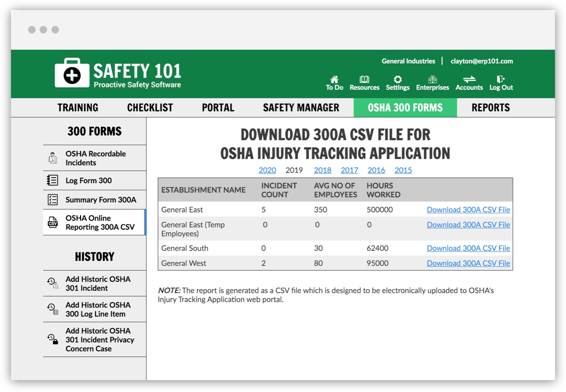The height and width of the screenshot is (392, 566).
Task: Switch to the SAFETY MANAGER tab
Action: click(301, 107)
